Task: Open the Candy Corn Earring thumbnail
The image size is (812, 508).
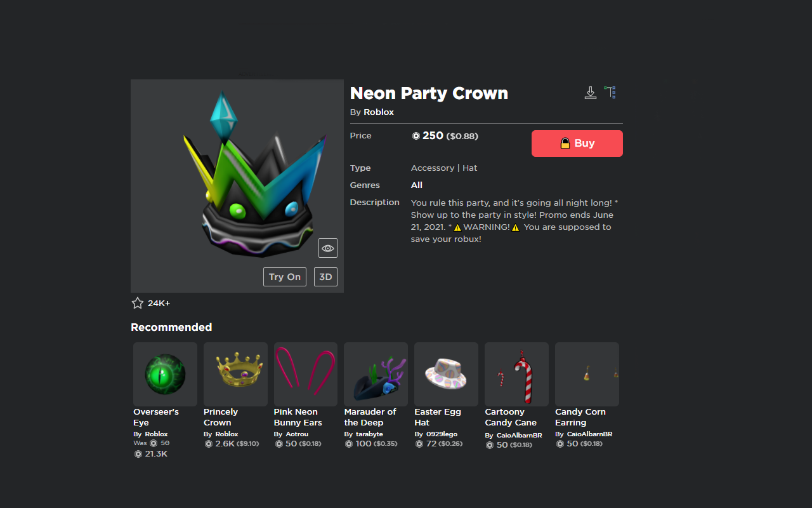Action: 587,375
